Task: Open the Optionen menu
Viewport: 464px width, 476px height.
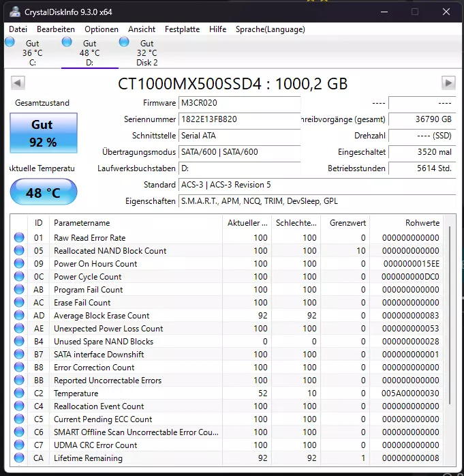Action: (x=102, y=29)
